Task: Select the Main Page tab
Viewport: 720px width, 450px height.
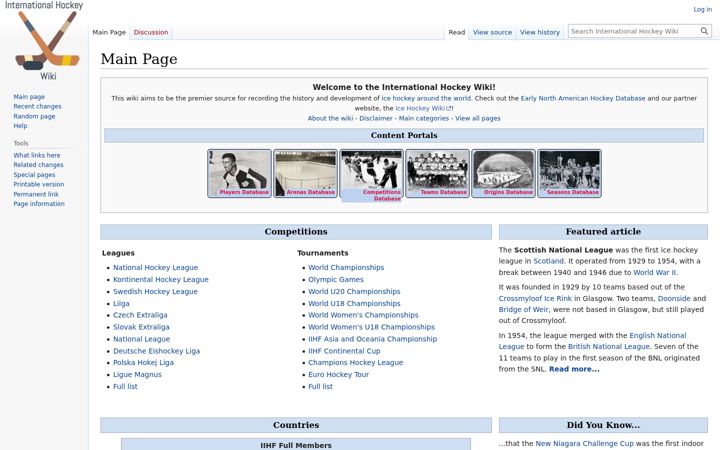Action: click(109, 32)
